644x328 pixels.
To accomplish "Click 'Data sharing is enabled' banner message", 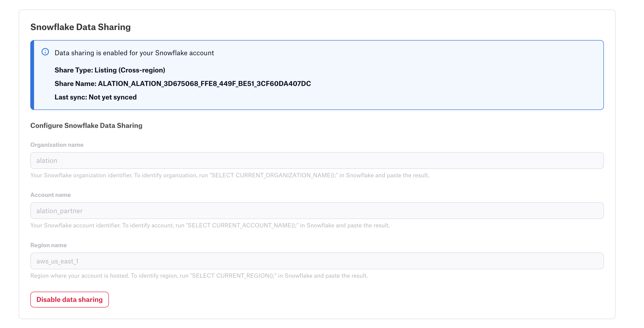I will 134,53.
